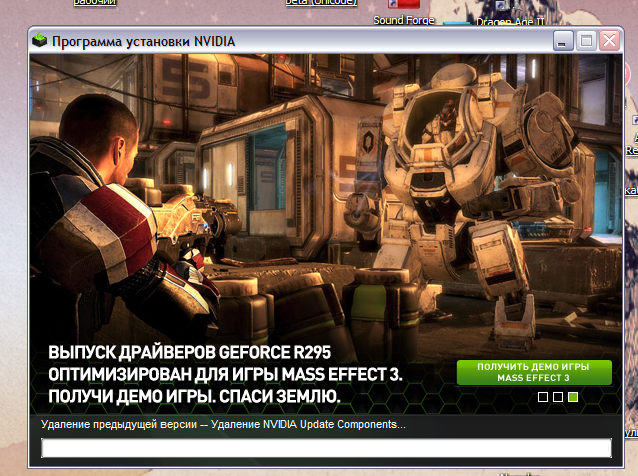
Task: Select the third green slide indicator
Action: [x=573, y=397]
